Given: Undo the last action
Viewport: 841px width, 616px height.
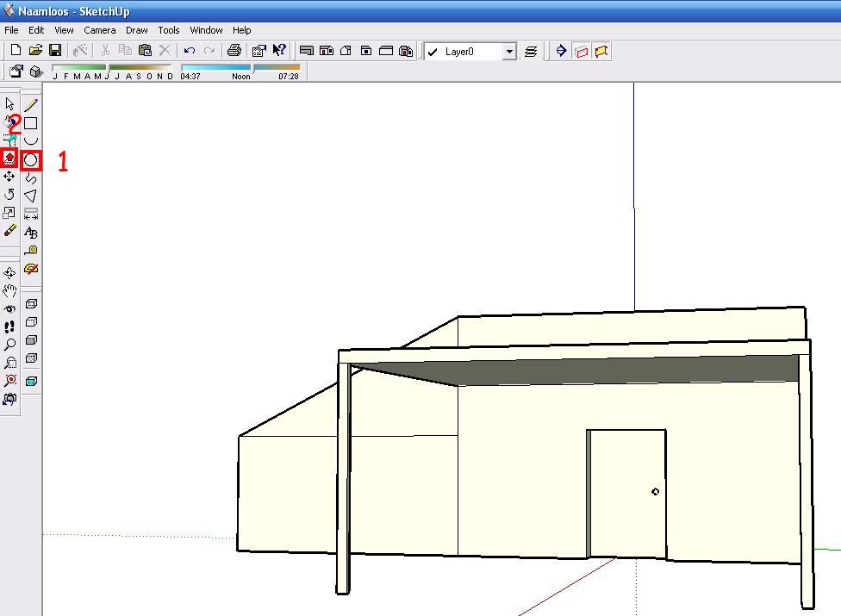Looking at the screenshot, I should click(x=190, y=50).
